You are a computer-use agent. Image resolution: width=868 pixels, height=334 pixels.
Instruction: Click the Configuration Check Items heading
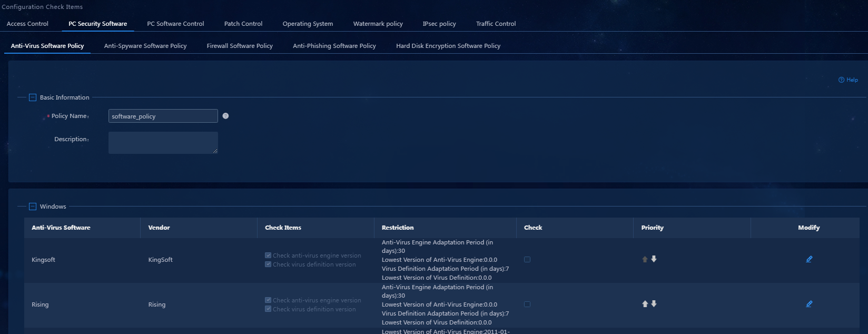[42, 7]
